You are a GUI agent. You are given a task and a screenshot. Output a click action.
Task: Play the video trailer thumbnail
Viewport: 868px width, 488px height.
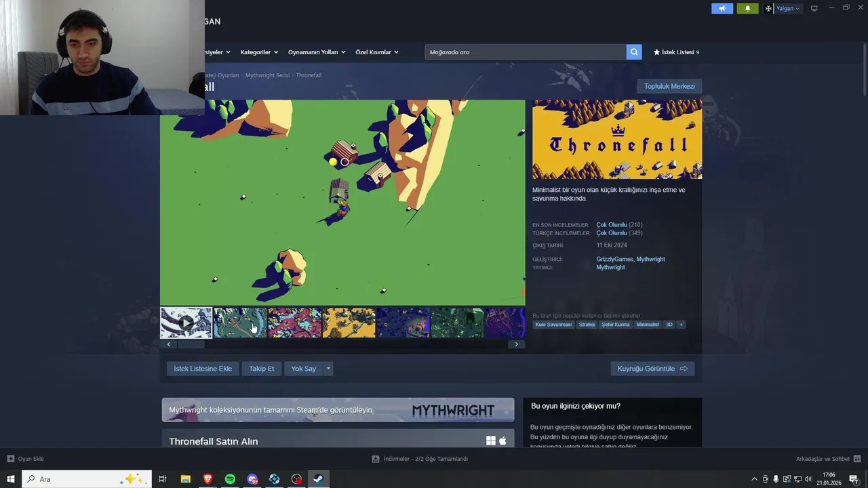coord(186,323)
